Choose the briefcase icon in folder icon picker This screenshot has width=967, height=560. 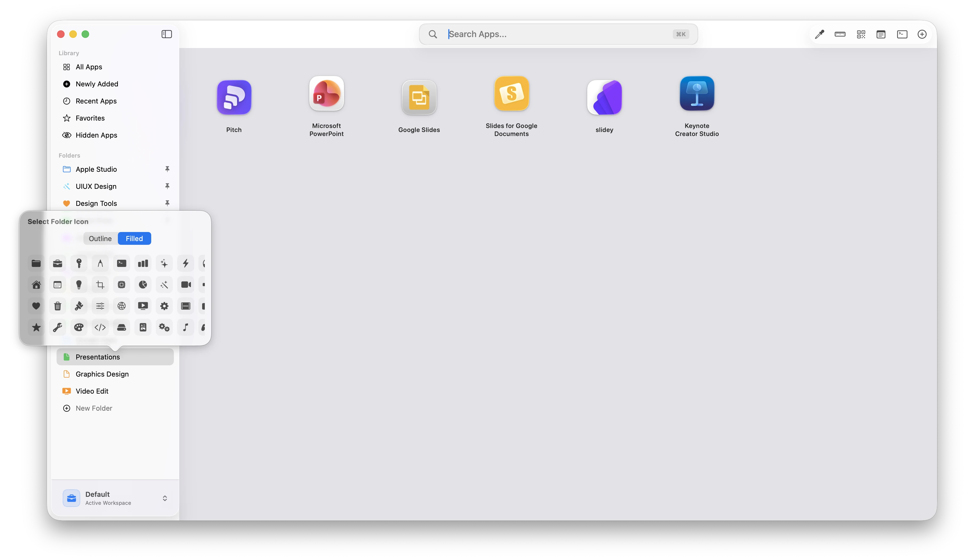(x=58, y=263)
